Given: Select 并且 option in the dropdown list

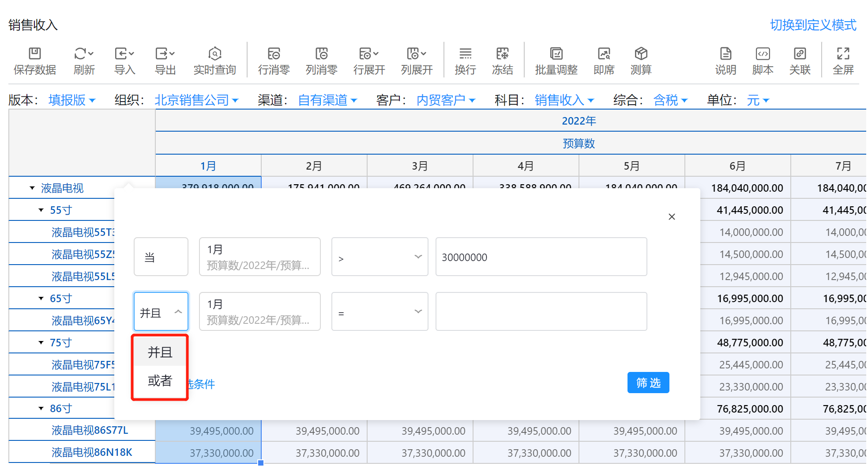Looking at the screenshot, I should 160,352.
